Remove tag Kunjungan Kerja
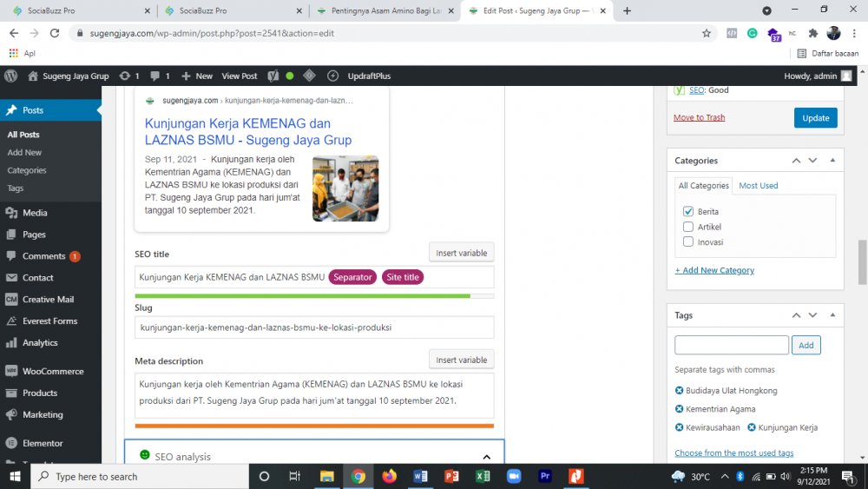Image resolution: width=868 pixels, height=489 pixels. tap(752, 427)
